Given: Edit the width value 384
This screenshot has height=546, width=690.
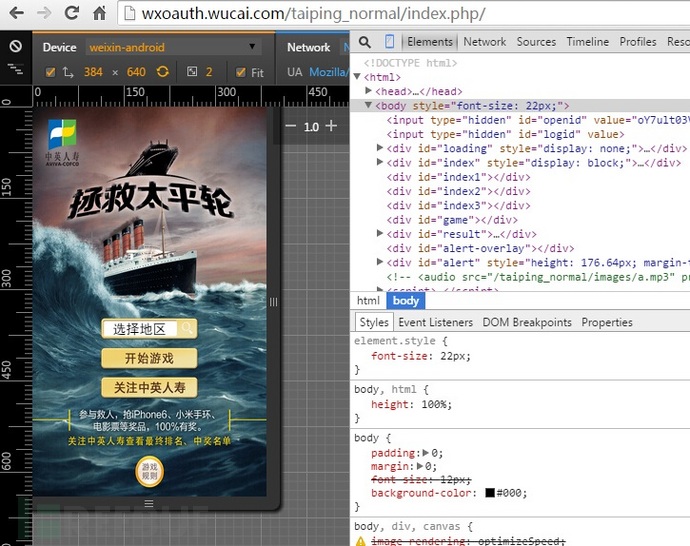Looking at the screenshot, I should pyautogui.click(x=93, y=72).
